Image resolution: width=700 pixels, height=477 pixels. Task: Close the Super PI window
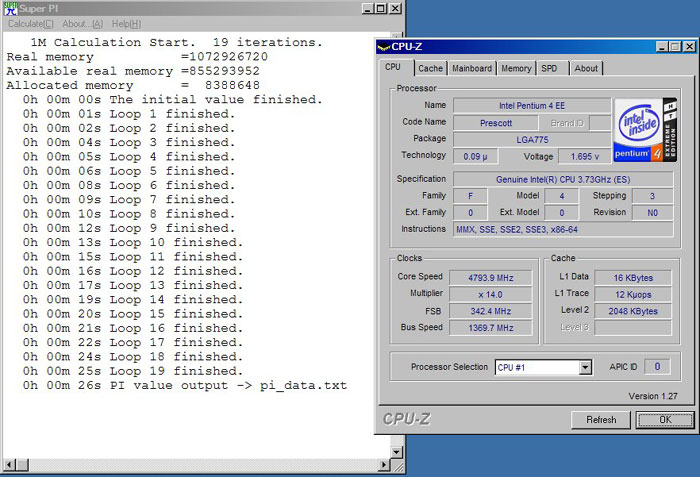[x=396, y=8]
